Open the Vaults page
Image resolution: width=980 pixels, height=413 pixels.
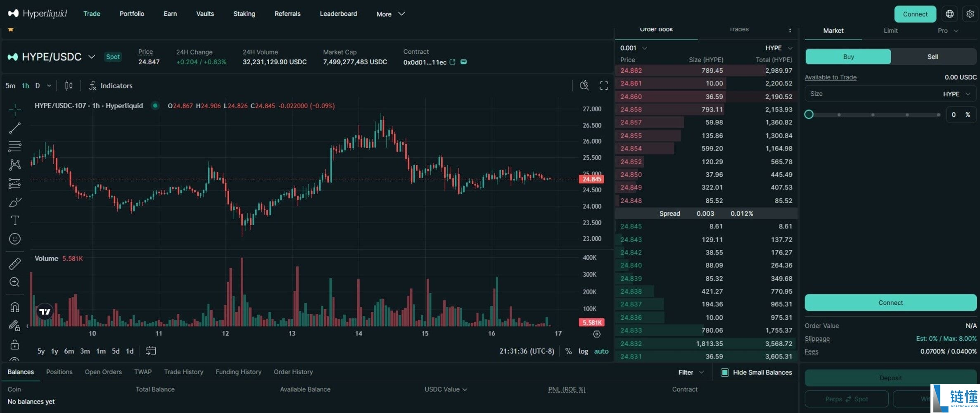205,14
